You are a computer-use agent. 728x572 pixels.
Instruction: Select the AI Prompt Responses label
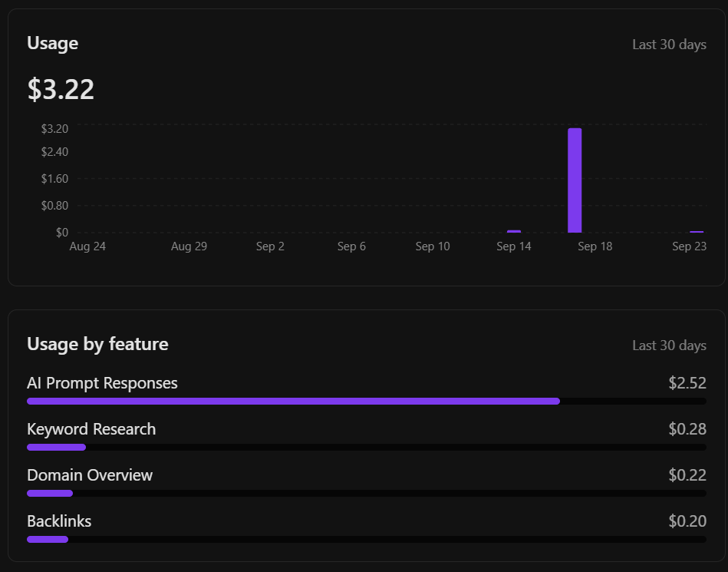tap(102, 383)
